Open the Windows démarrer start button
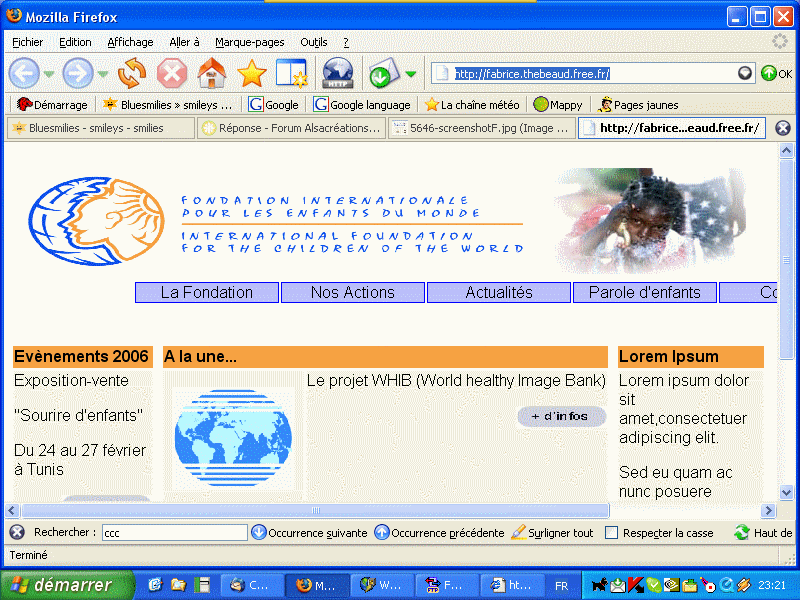The image size is (800, 600). pyautogui.click(x=67, y=585)
